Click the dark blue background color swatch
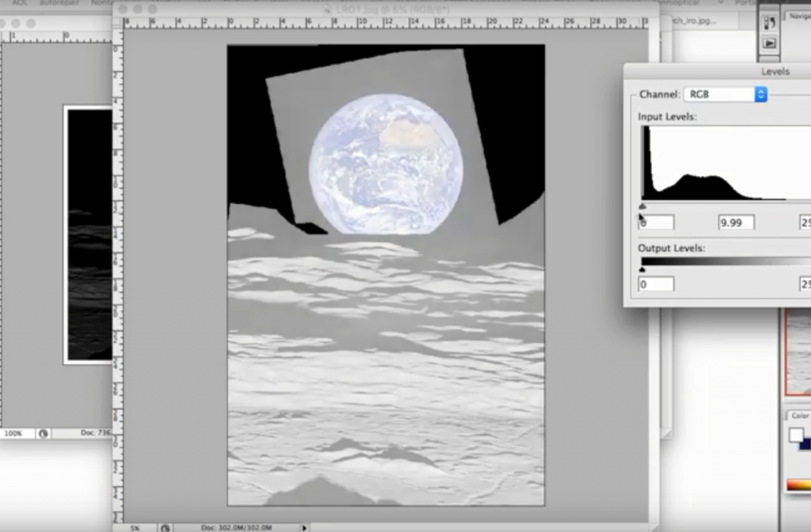This screenshot has height=532, width=811. [806, 443]
